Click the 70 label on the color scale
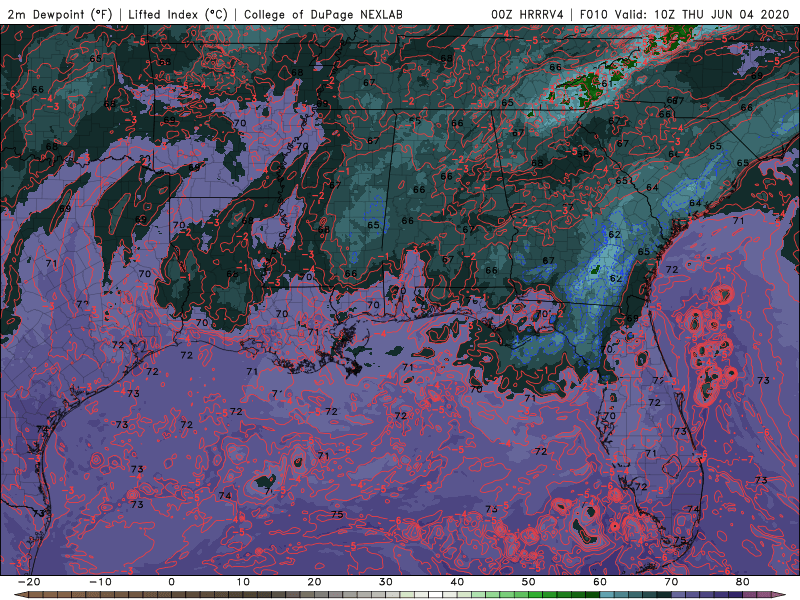 click(671, 582)
